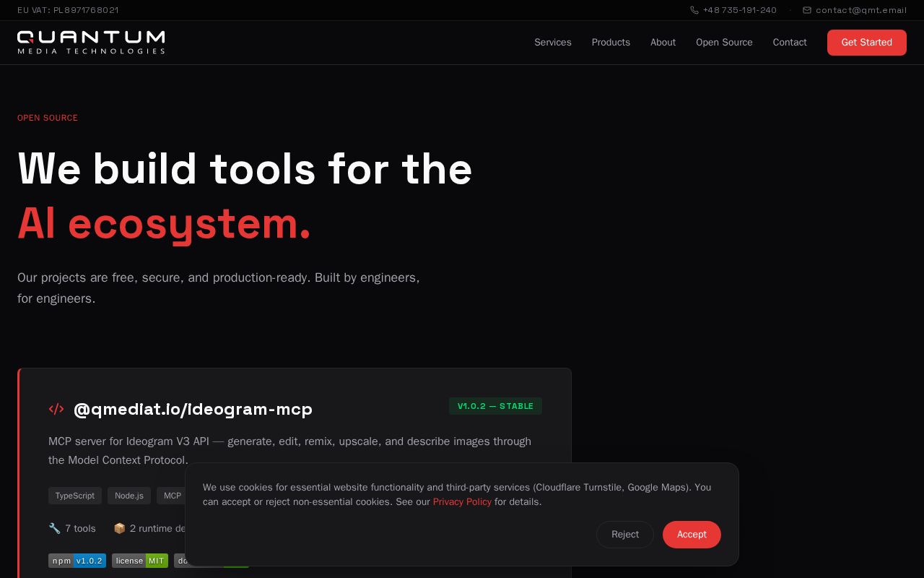Open the npm v1.0.2 badge
The image size is (924, 578).
tap(77, 561)
